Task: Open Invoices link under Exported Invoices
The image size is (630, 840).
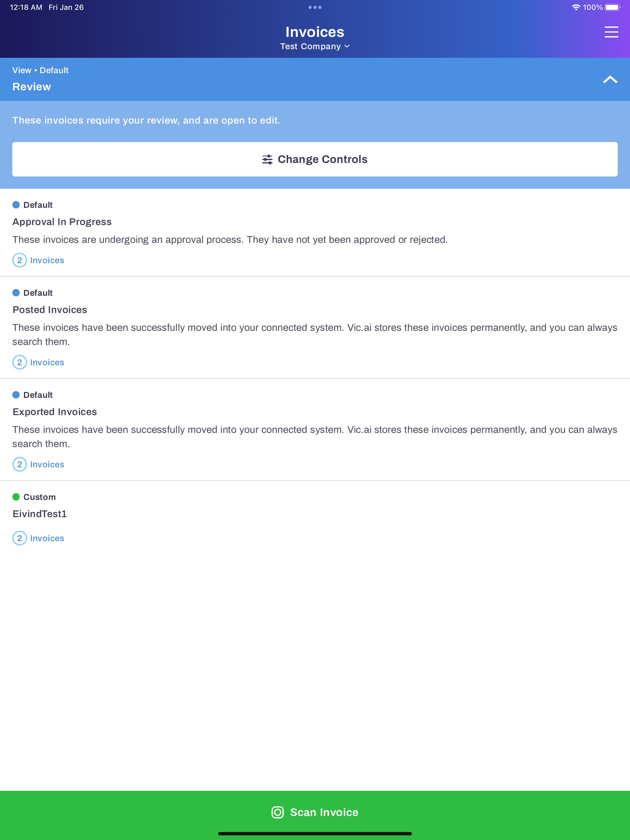Action: tap(47, 465)
